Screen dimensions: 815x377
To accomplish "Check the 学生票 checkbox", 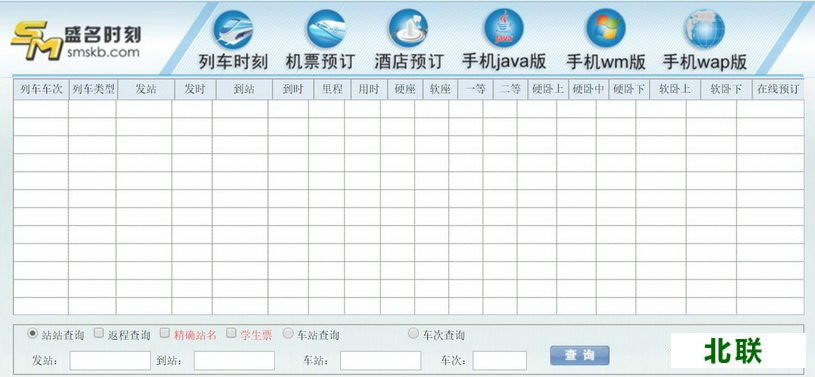I will click(x=231, y=333).
